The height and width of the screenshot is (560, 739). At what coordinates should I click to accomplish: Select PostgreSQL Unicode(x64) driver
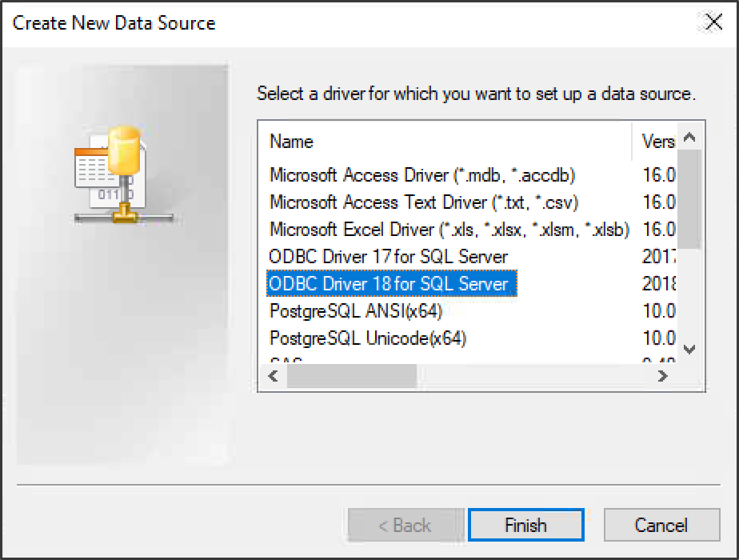click(368, 338)
